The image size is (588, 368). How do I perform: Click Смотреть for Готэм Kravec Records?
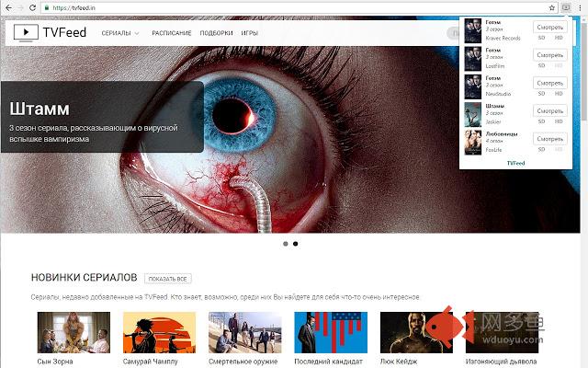coord(550,27)
